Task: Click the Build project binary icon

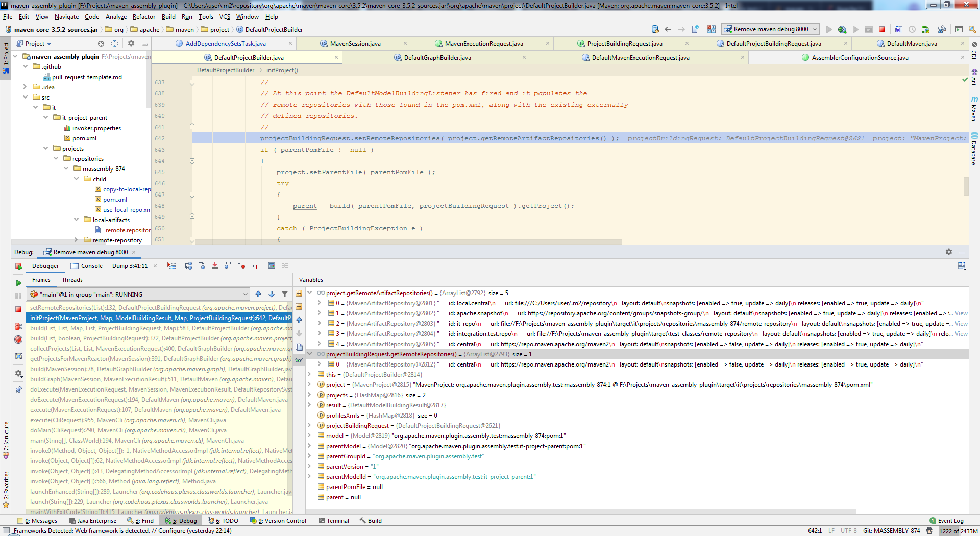Action: coord(712,29)
